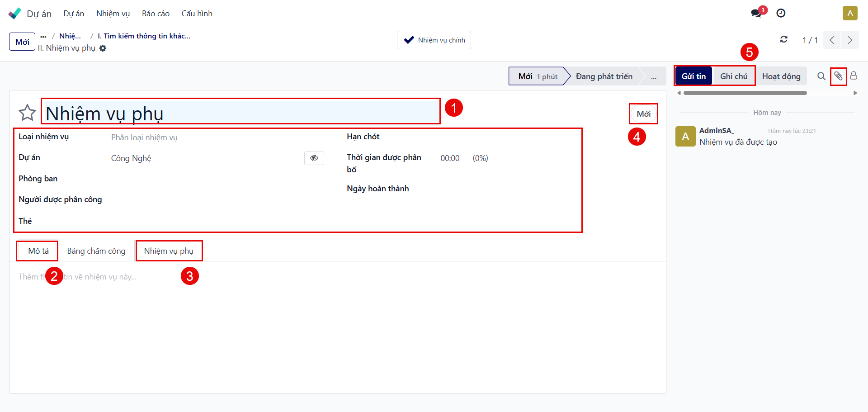Open the activities clock icon
Screen dimensions: 868x412
pyautogui.click(x=781, y=13)
